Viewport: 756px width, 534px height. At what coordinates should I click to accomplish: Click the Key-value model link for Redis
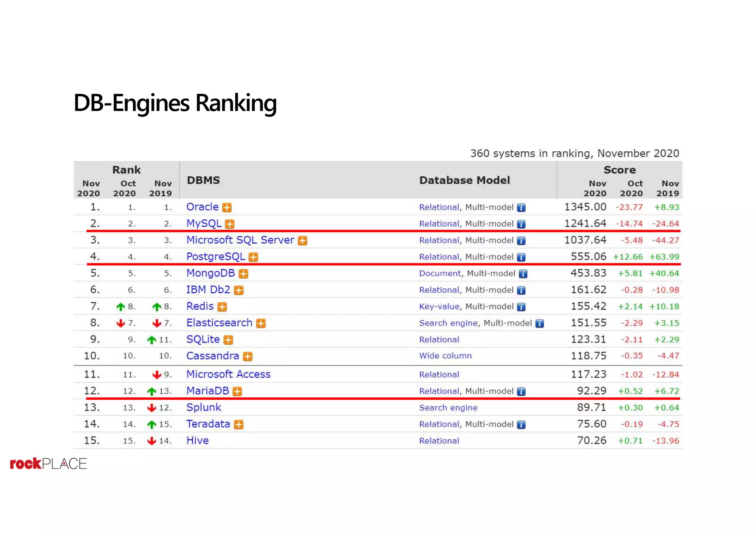439,307
